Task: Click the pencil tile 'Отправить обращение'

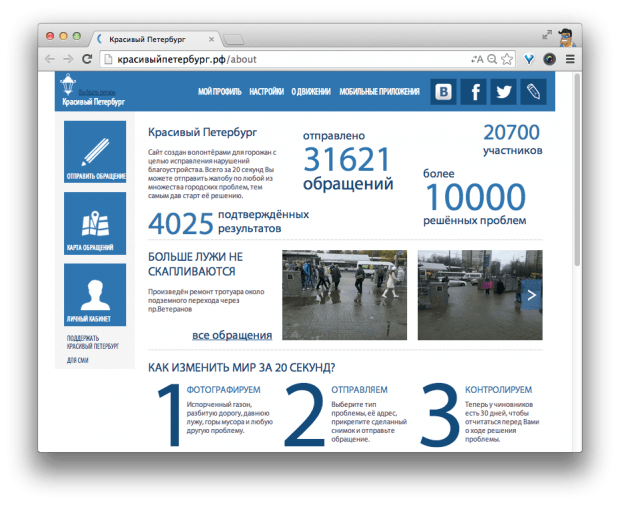Action: pyautogui.click(x=95, y=153)
